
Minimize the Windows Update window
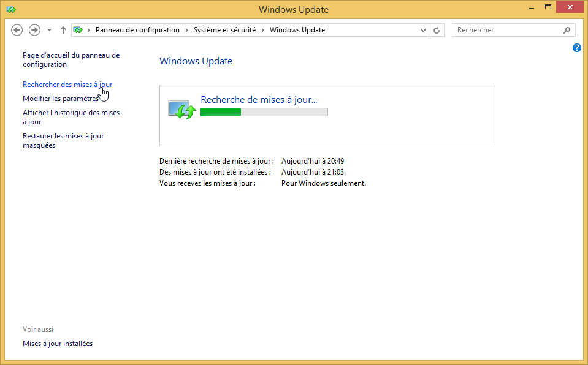(x=532, y=8)
